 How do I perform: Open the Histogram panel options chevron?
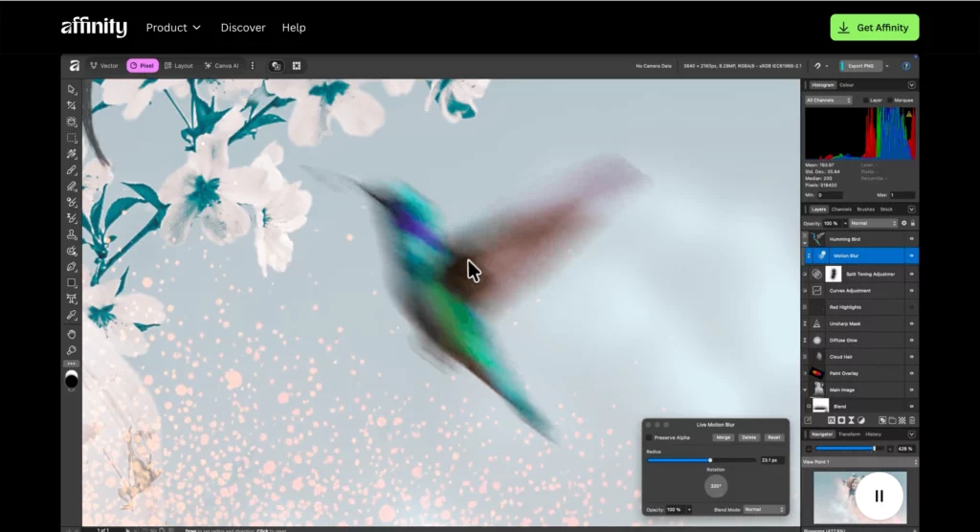911,85
